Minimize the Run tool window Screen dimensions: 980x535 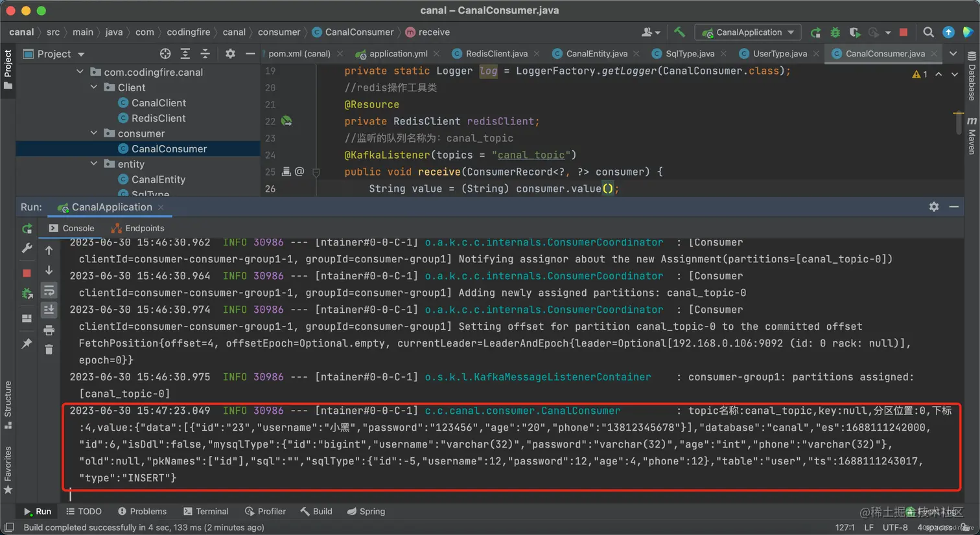click(953, 207)
